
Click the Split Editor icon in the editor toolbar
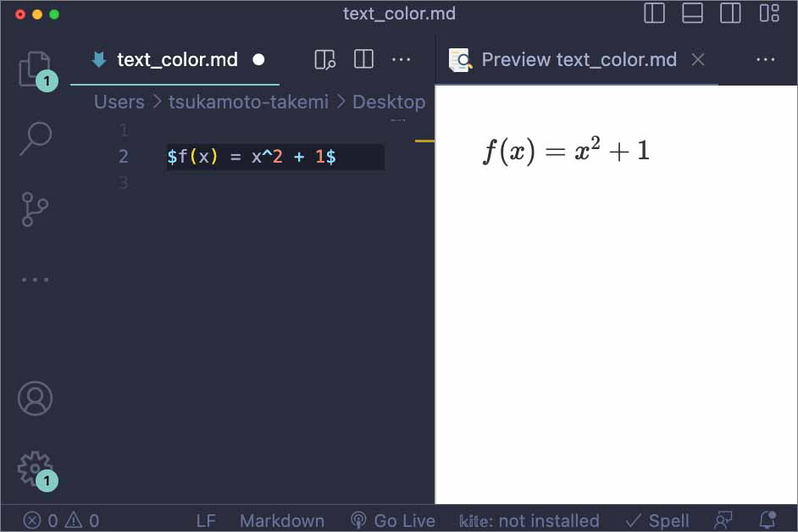tap(363, 59)
